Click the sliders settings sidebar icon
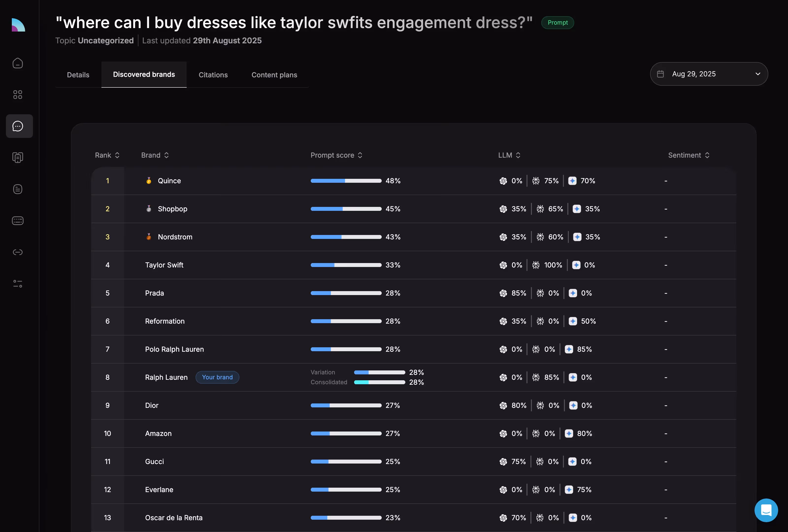788x532 pixels. [18, 284]
